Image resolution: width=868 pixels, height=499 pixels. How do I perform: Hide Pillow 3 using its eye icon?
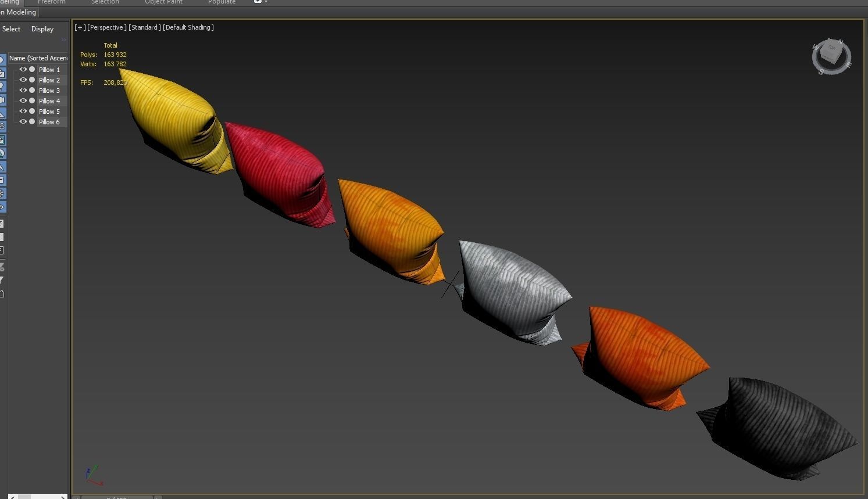pyautogui.click(x=23, y=90)
